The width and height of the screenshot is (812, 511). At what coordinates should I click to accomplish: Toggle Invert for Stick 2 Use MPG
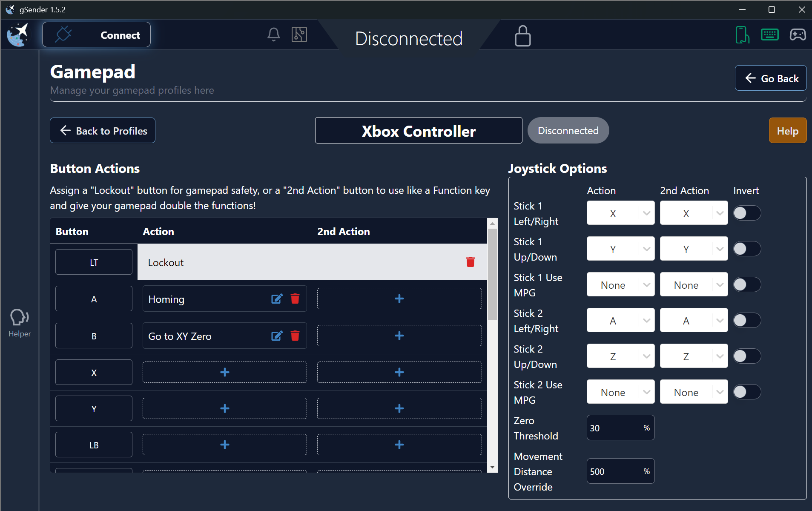coord(747,392)
